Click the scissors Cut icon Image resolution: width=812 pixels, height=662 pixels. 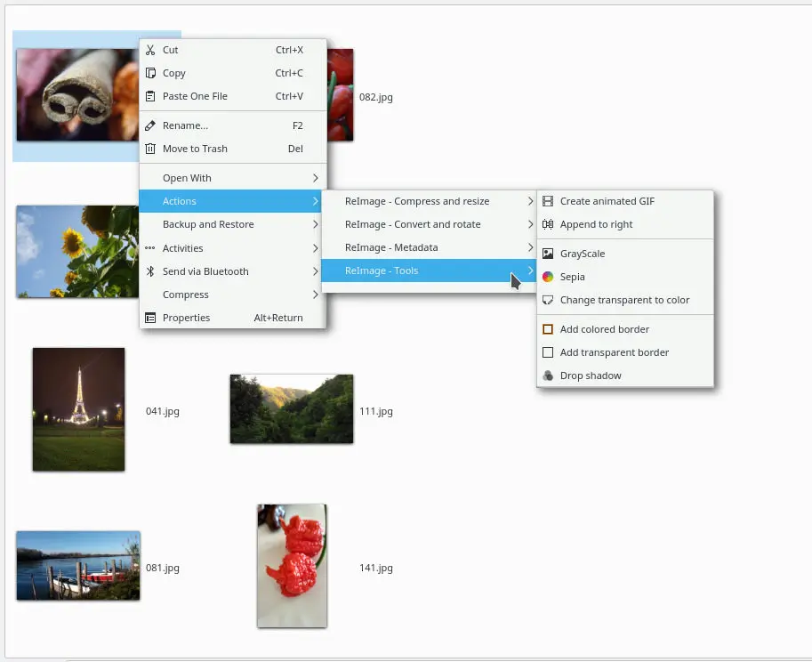[150, 50]
